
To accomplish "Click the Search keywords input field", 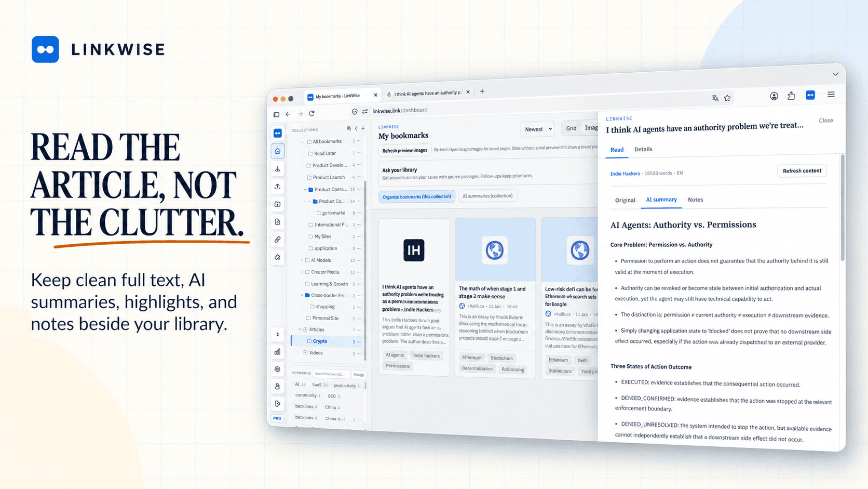I will (x=331, y=374).
